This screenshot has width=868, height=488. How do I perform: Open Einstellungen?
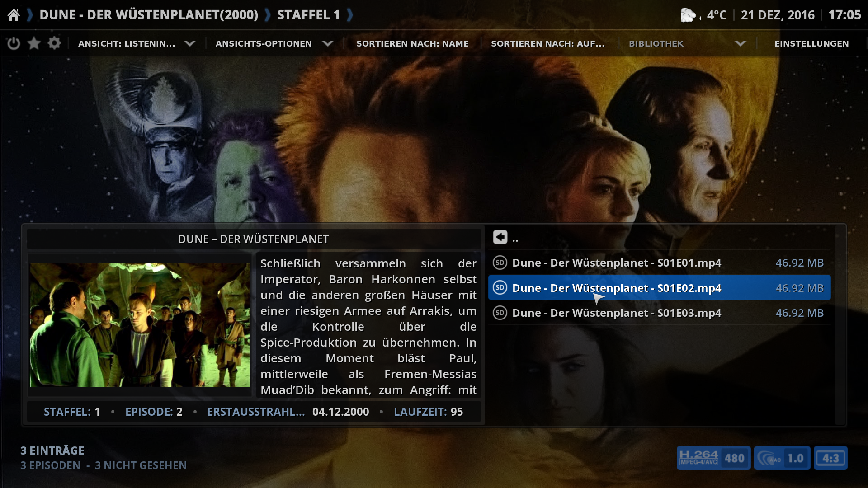click(x=811, y=43)
